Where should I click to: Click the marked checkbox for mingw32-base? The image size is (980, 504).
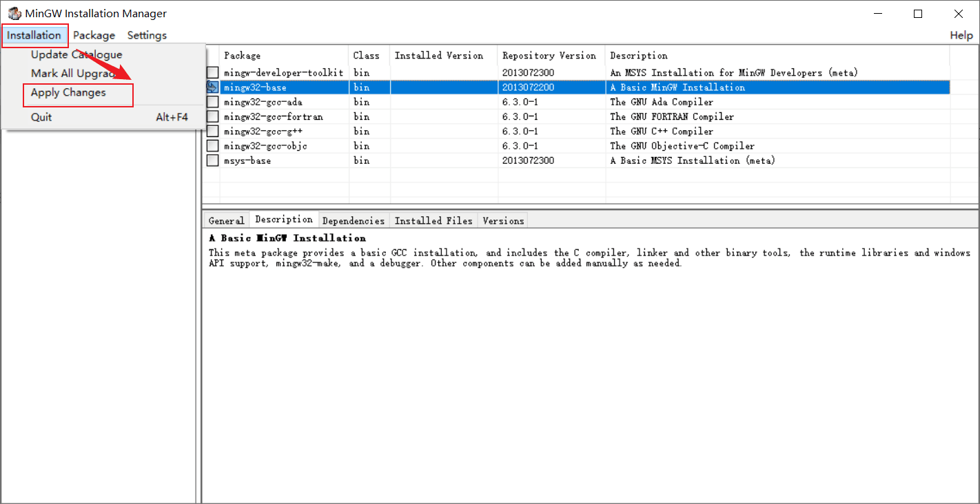213,87
